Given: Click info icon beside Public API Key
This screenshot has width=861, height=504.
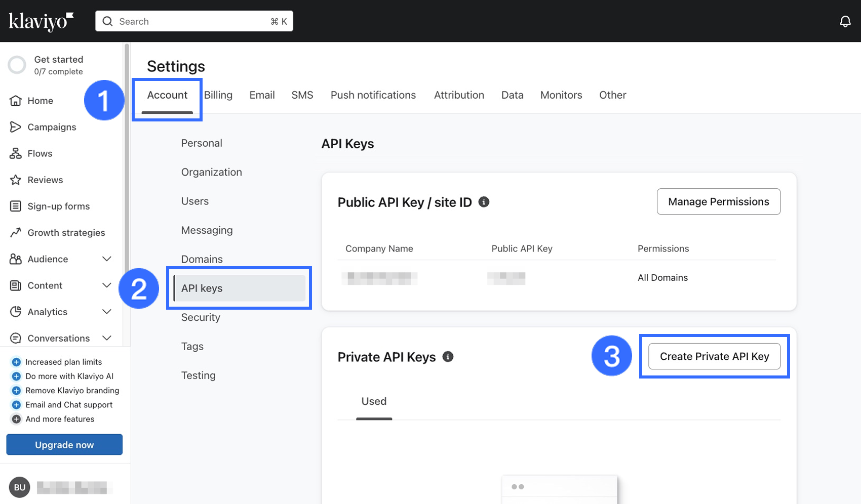Looking at the screenshot, I should [x=484, y=202].
